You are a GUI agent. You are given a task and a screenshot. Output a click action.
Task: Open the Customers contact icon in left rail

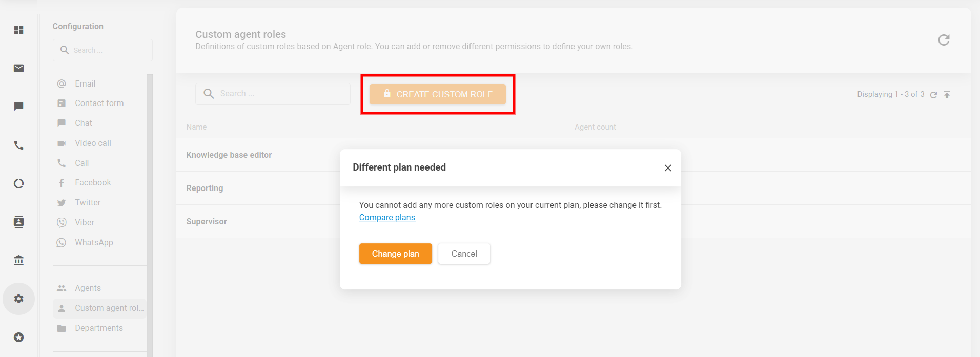click(x=18, y=222)
